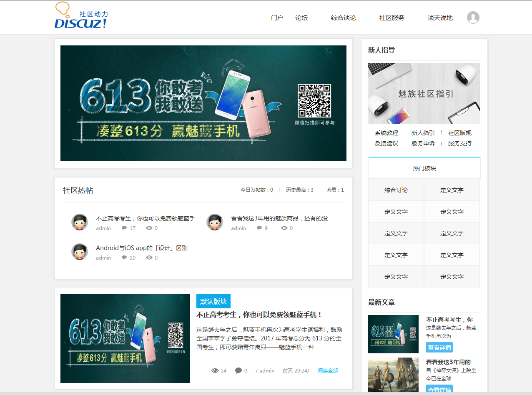Click QR code on the 613 main banner
This screenshot has height=395, width=532.
pos(314,100)
